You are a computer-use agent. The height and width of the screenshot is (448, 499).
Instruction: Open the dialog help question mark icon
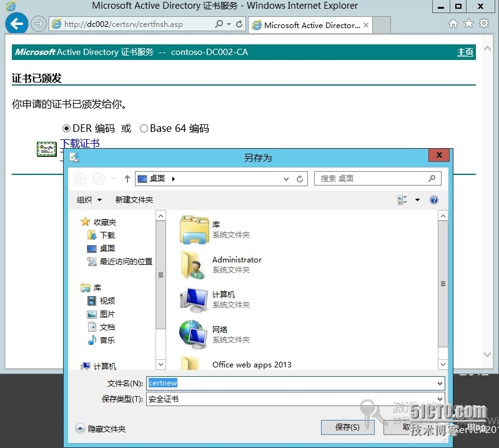point(434,200)
